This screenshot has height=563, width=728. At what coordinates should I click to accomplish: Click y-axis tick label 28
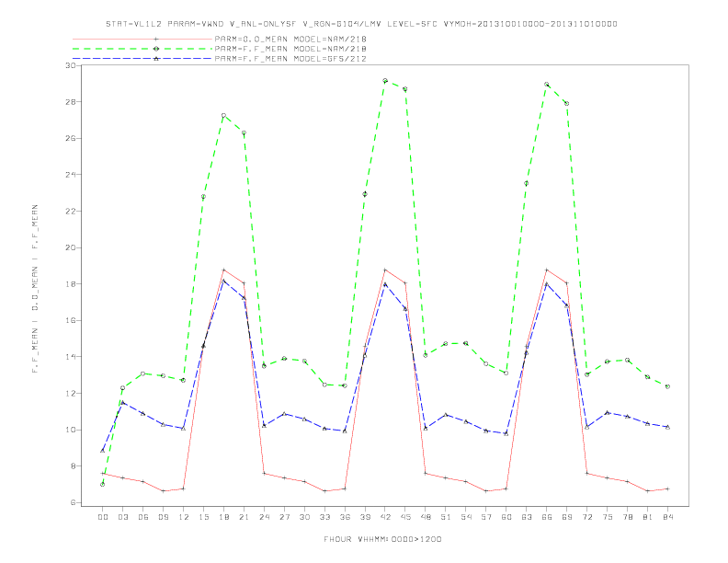click(71, 102)
